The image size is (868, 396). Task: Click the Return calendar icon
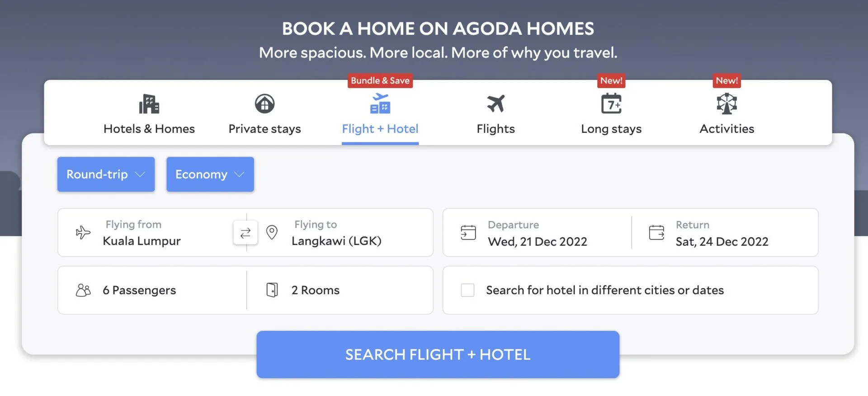coord(656,233)
